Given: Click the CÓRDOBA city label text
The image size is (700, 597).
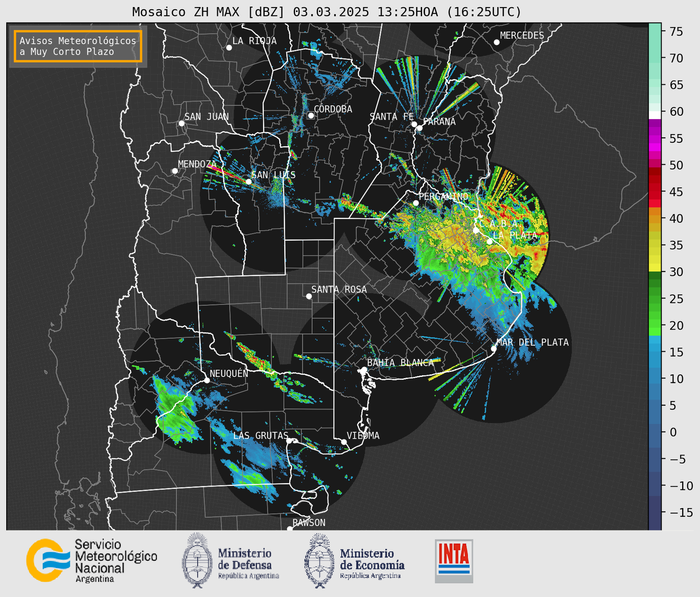Looking at the screenshot, I should [333, 109].
